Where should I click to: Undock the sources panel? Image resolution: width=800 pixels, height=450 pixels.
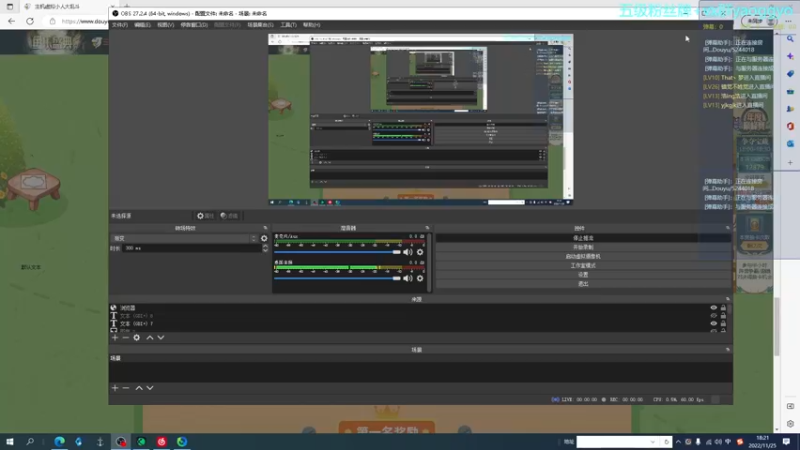pos(728,299)
